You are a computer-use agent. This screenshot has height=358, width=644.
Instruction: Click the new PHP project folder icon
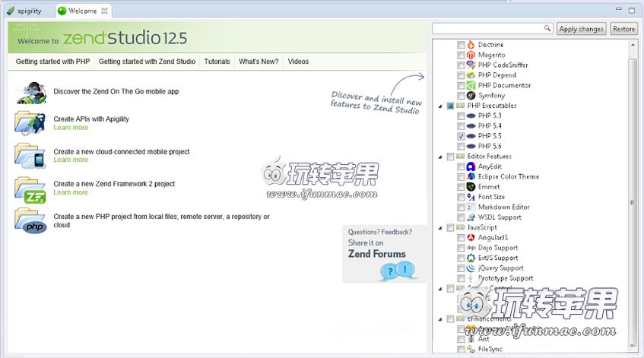(x=30, y=221)
